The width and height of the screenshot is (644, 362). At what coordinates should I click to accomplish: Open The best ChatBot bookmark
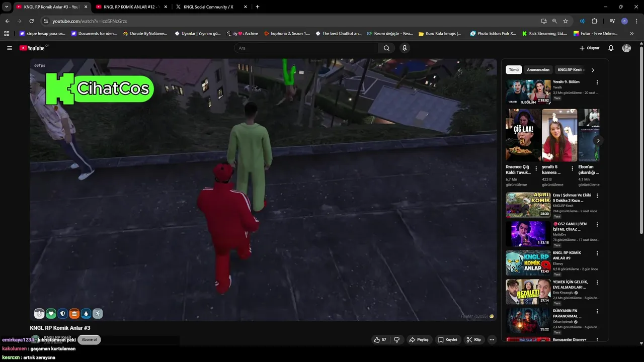(x=339, y=34)
